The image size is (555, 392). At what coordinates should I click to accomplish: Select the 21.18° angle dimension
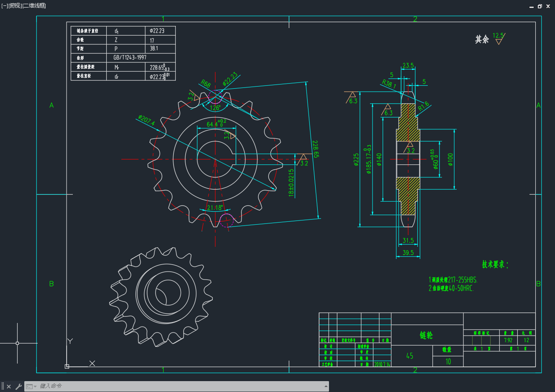[215, 208]
